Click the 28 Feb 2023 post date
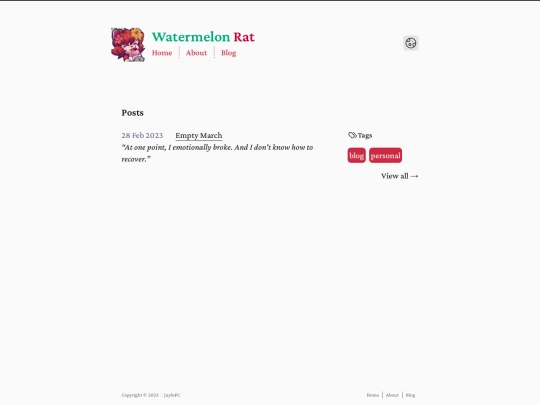540x405 pixels. point(142,135)
